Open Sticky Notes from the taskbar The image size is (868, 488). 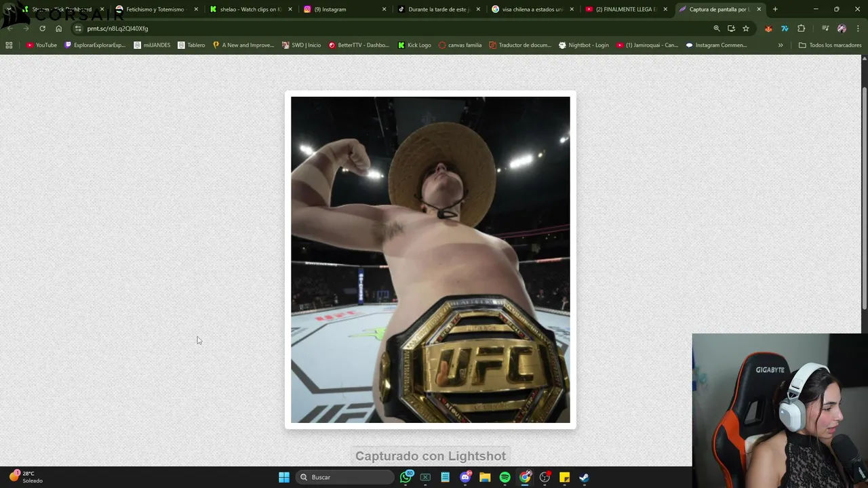pyautogui.click(x=564, y=477)
